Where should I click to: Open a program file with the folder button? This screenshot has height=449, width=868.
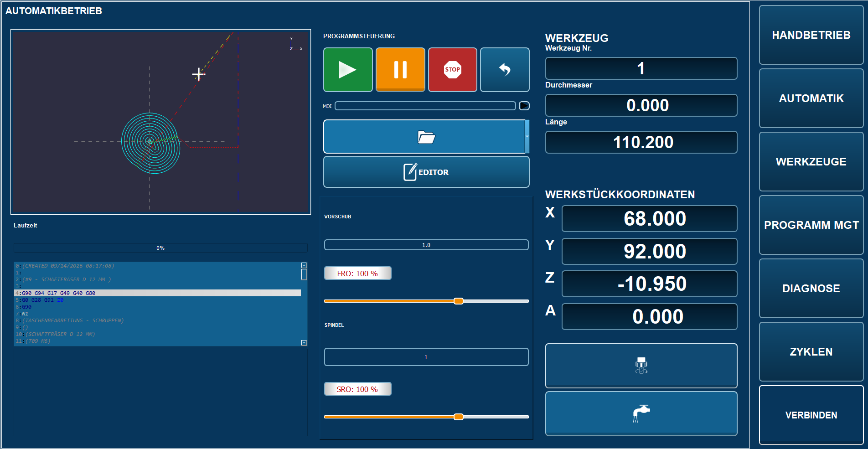424,137
